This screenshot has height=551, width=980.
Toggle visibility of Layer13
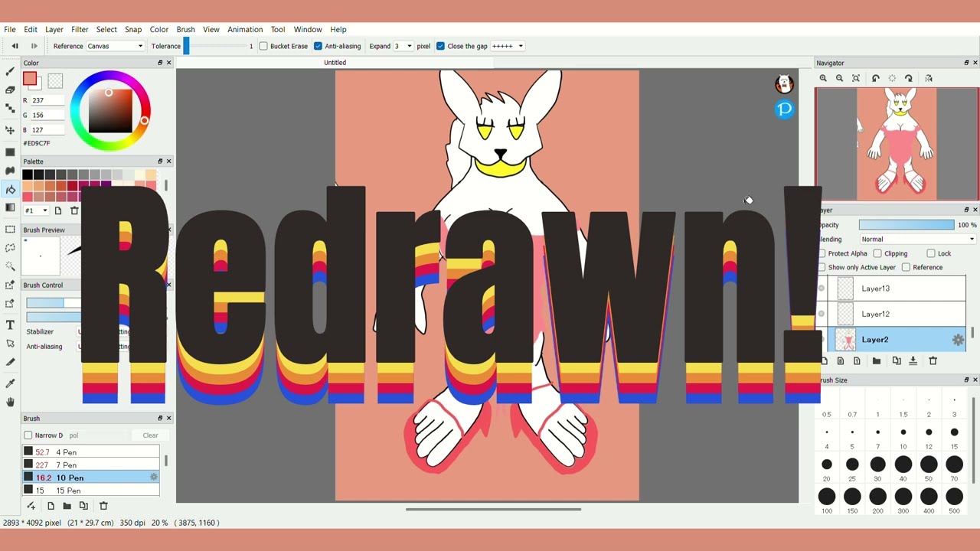tap(822, 289)
